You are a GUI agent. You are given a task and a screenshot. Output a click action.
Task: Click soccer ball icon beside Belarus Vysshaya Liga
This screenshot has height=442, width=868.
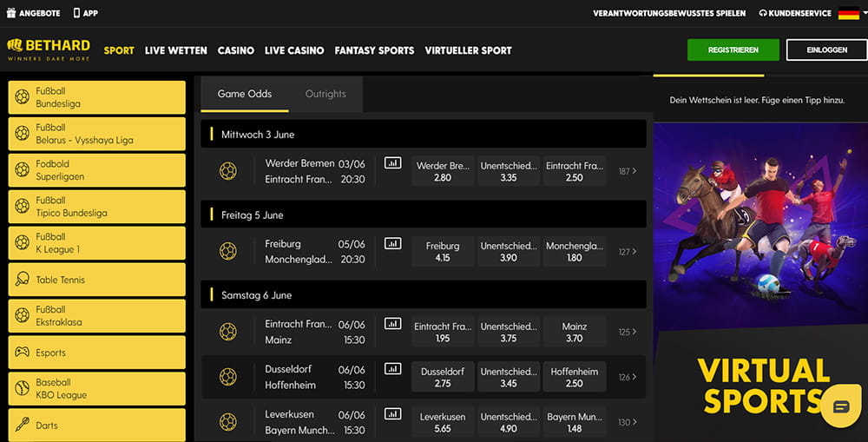coord(23,134)
